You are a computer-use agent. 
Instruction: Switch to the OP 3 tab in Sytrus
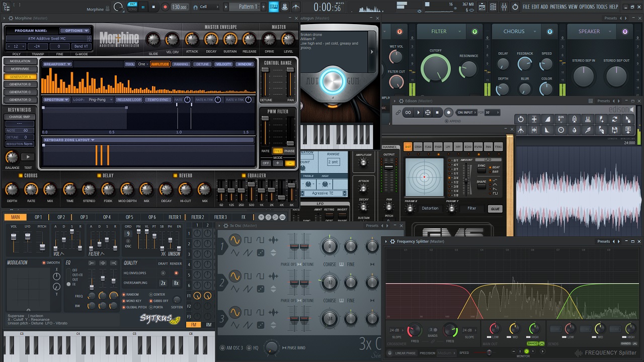(84, 217)
